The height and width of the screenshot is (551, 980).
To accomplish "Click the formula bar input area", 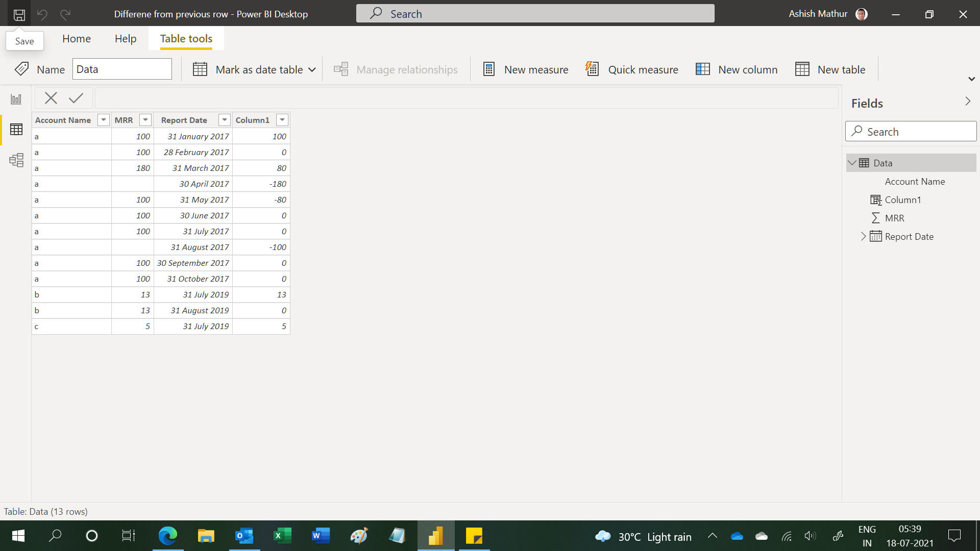I will coord(467,98).
